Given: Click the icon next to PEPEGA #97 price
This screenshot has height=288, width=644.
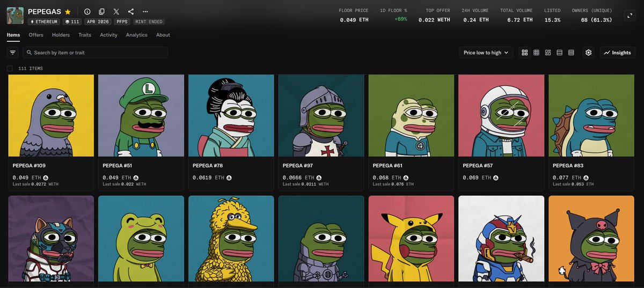Looking at the screenshot, I should (x=319, y=178).
